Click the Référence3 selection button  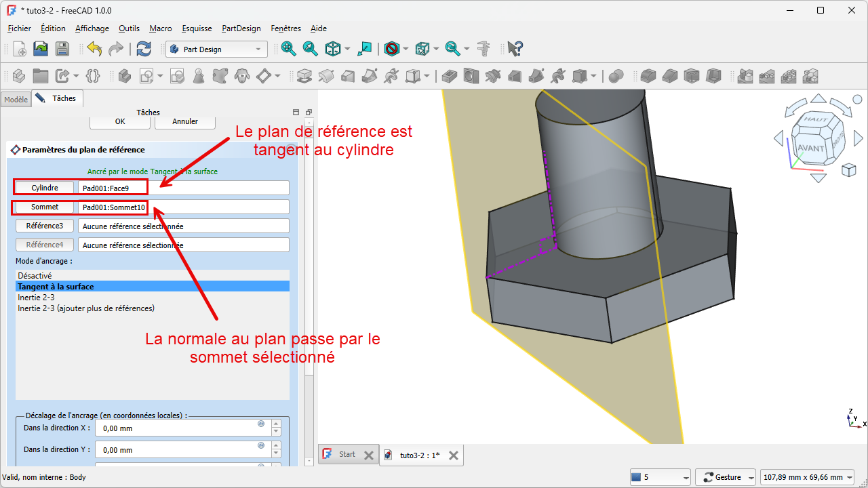coord(45,226)
